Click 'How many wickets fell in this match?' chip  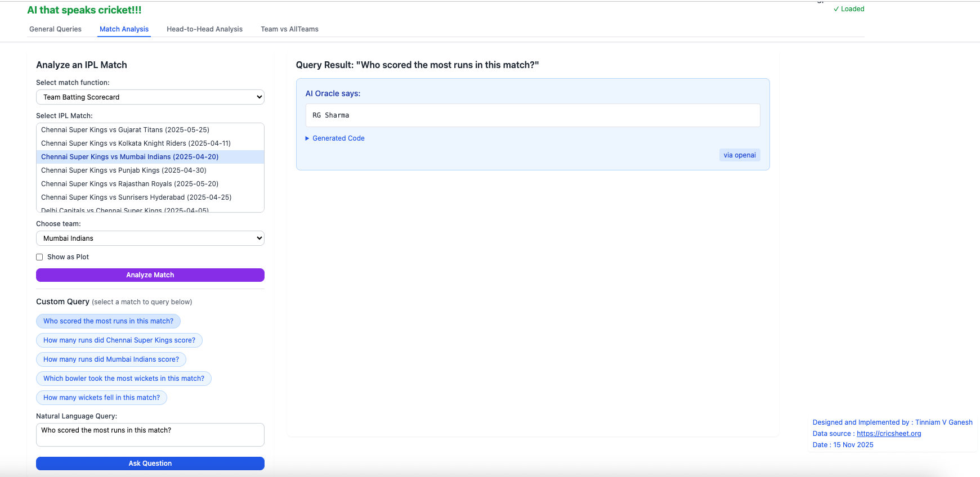tap(101, 398)
